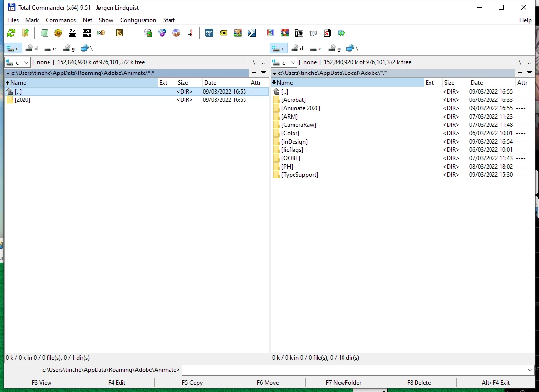Click the folder with up-arrow toolbar icon

pyautogui.click(x=25, y=33)
